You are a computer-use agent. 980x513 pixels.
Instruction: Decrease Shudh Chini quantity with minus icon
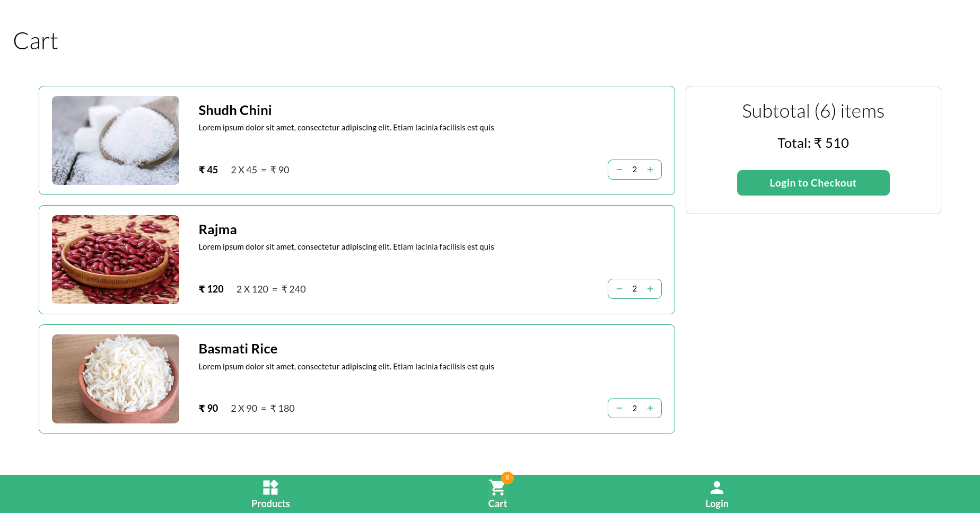pos(619,170)
